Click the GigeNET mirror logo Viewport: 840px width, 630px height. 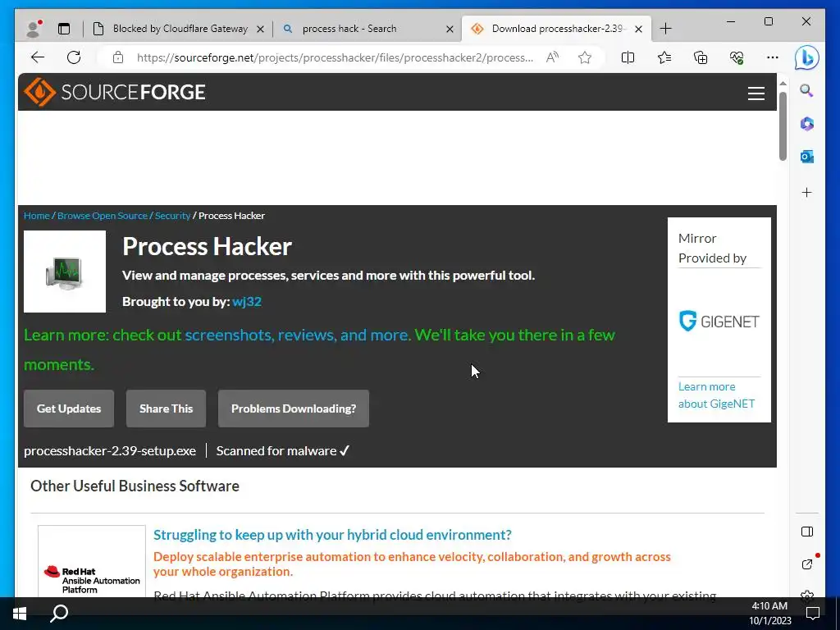click(719, 322)
